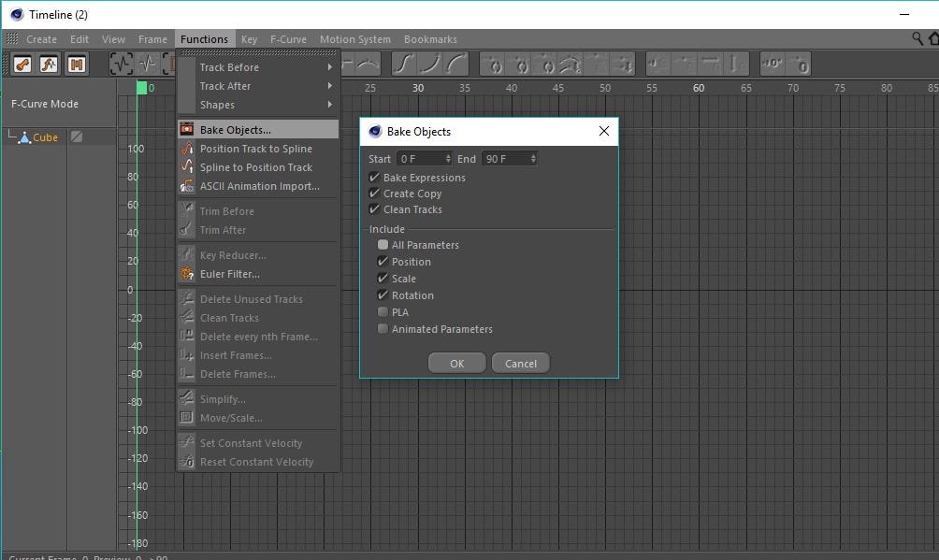The height and width of the screenshot is (560, 939).
Task: Expand the Track Before submenu
Action: (x=258, y=67)
